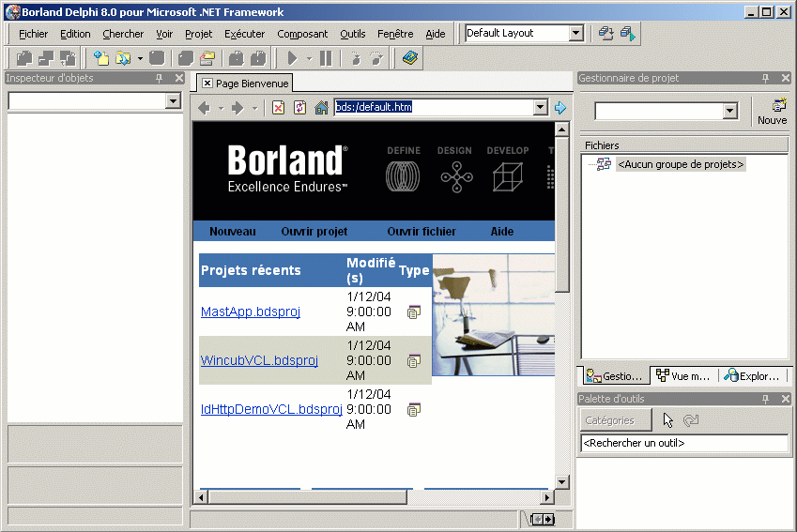The image size is (797, 532).
Task: Open the Object Inspector component dropdown
Action: (x=173, y=101)
